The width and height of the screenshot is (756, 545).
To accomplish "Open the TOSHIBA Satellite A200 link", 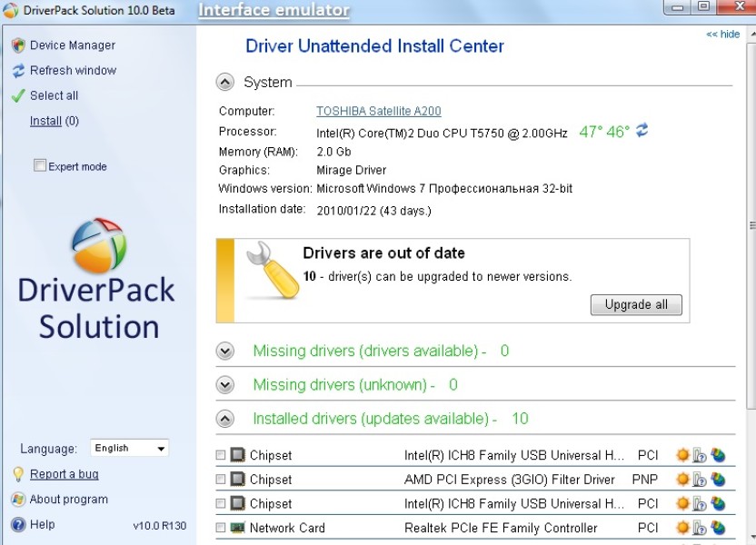I will (x=379, y=111).
